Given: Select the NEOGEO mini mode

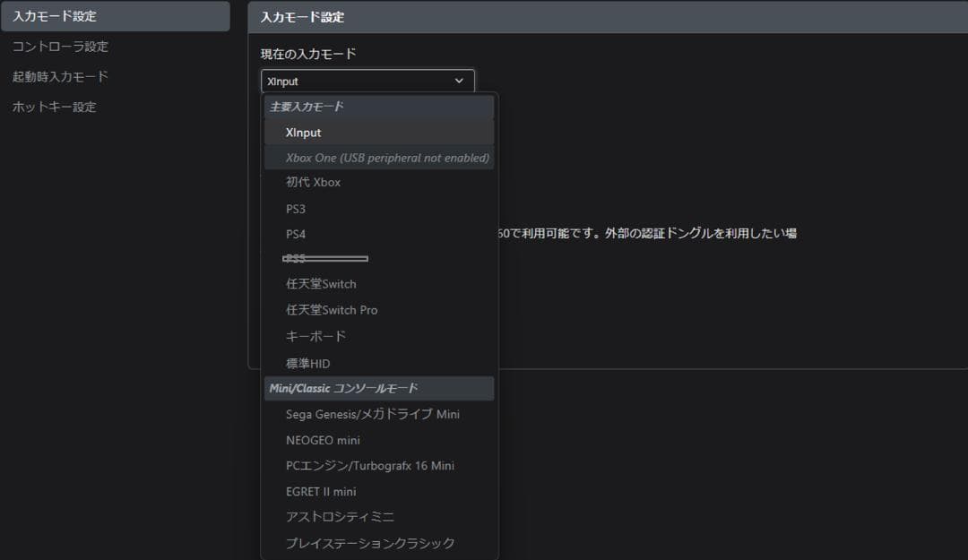Looking at the screenshot, I should click(x=323, y=440).
